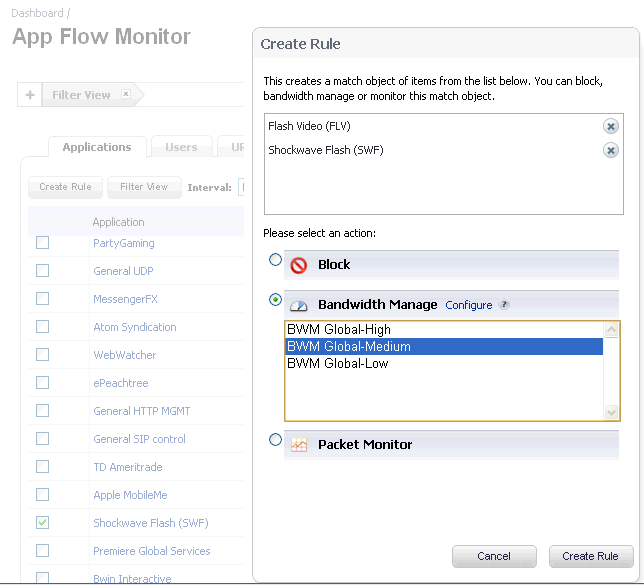Cancel the Create Rule dialog

tap(494, 556)
